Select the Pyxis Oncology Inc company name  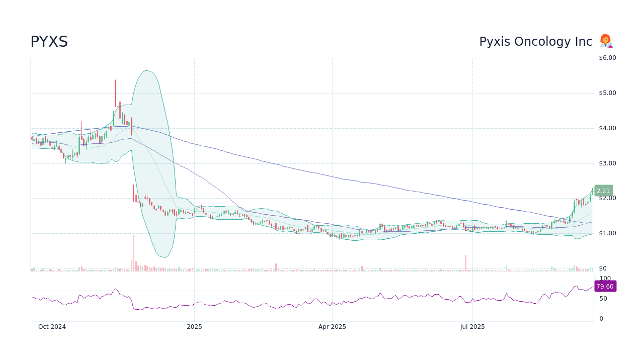[535, 41]
